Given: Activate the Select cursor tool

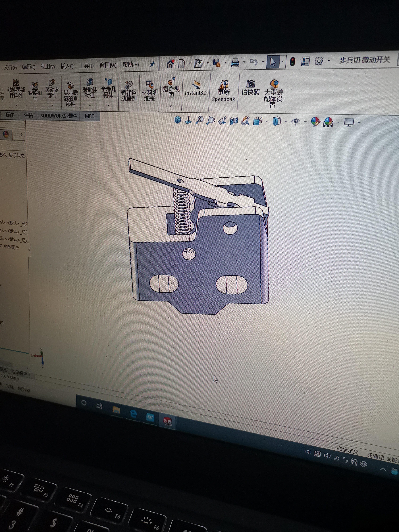Looking at the screenshot, I should pos(273,62).
